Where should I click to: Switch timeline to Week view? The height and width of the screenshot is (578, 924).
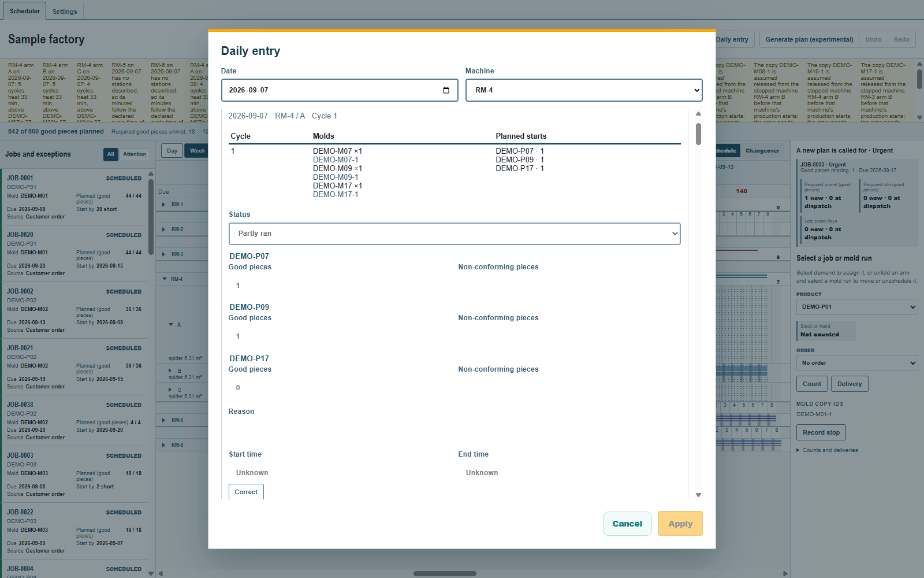click(197, 151)
